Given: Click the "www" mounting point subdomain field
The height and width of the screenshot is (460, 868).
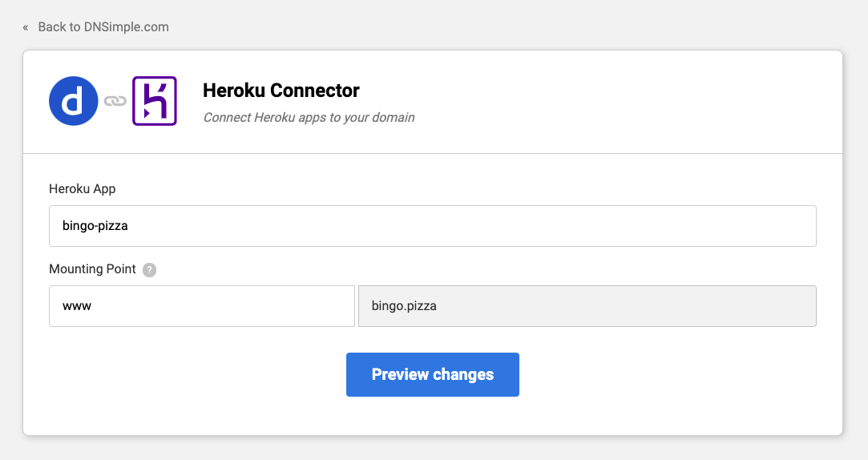Looking at the screenshot, I should (202, 306).
